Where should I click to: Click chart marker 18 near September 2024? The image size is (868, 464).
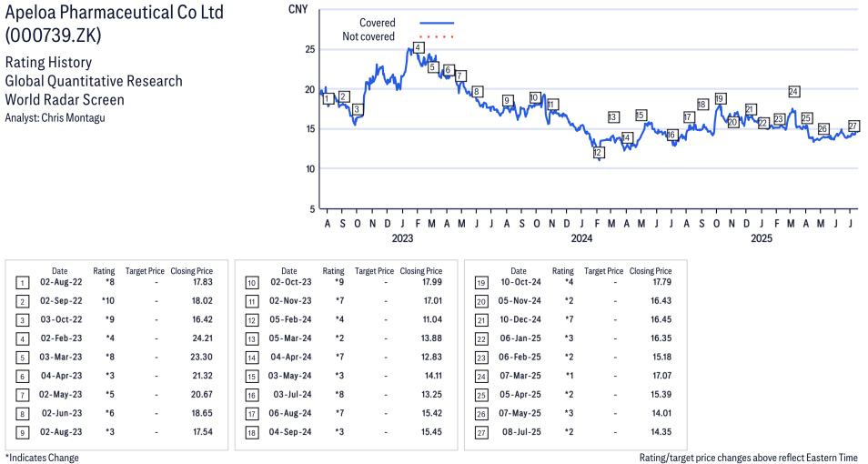tap(702, 104)
